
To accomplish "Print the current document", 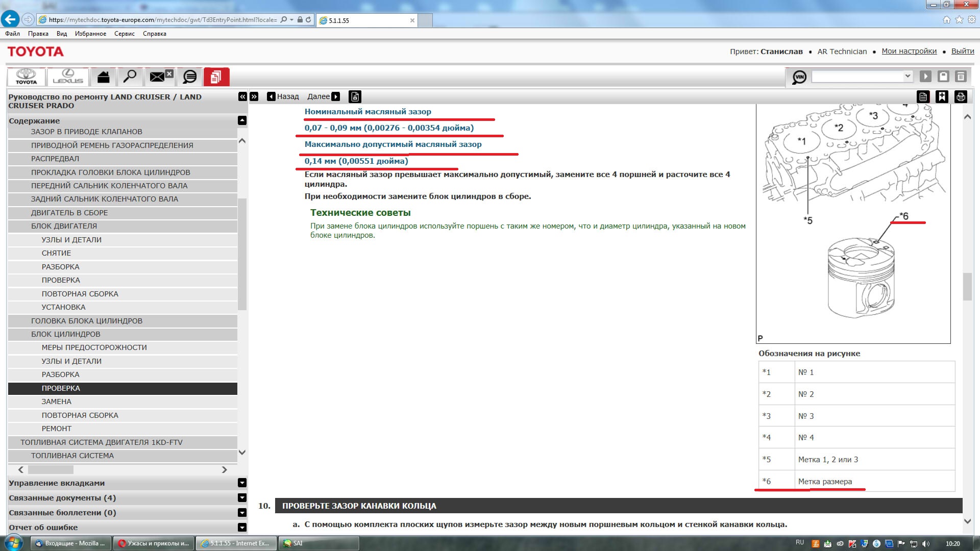I will point(961,96).
